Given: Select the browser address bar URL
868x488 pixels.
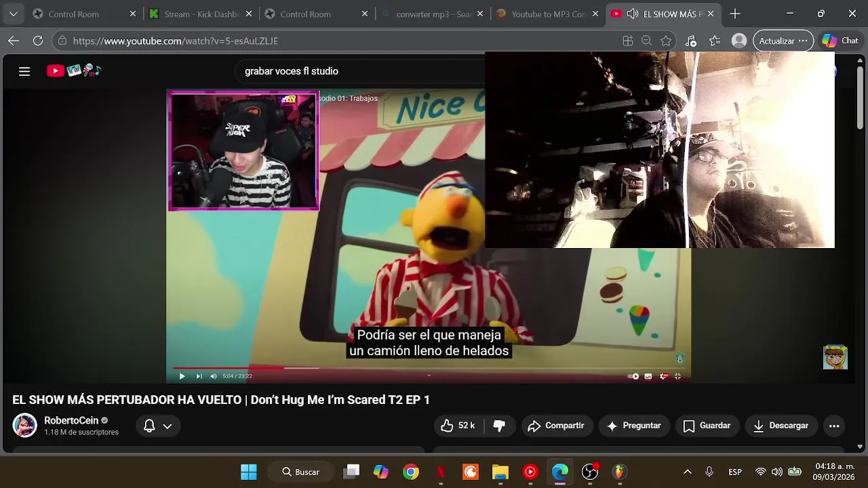Looking at the screenshot, I should pos(176,41).
